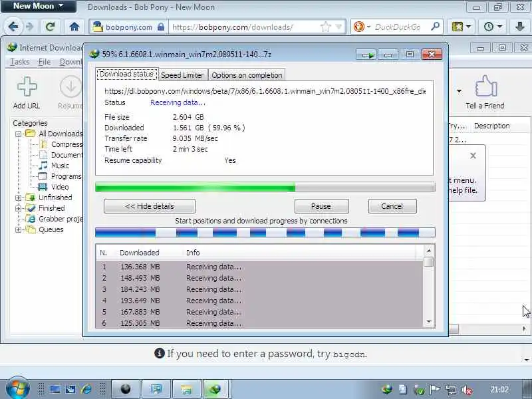Click the connections list scrollbar thumb
Image resolution: width=532 pixels, height=399 pixels.
coord(429,262)
